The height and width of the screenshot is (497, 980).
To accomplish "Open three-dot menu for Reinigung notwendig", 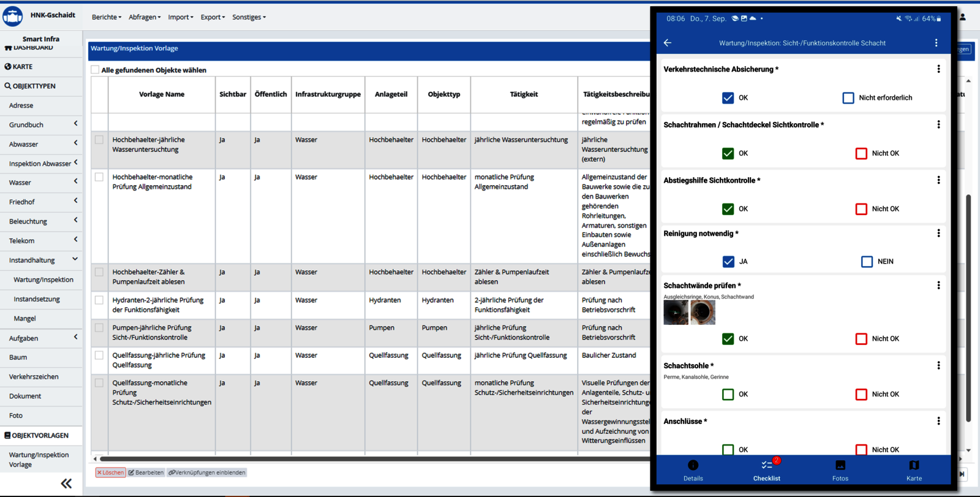I will click(x=938, y=233).
